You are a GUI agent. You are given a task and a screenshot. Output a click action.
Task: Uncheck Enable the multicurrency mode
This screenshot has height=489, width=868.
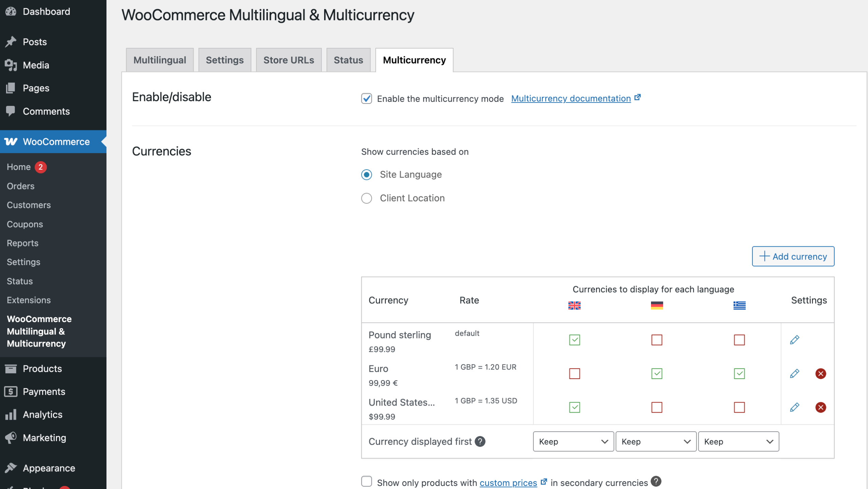tap(367, 98)
